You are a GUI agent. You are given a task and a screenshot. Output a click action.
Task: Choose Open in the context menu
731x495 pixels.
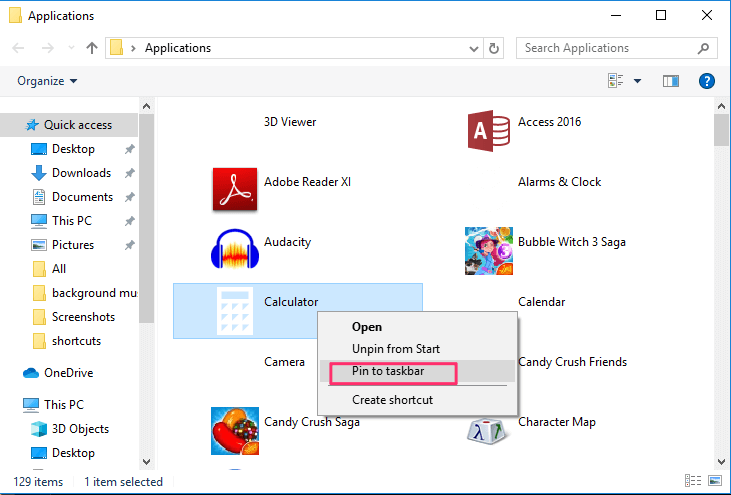click(x=418, y=327)
